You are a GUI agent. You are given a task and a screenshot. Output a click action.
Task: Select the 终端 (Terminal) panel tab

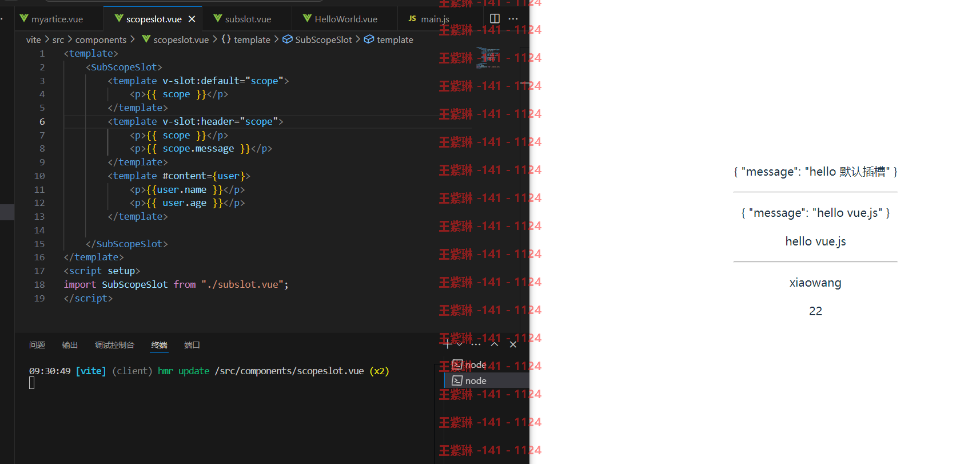(160, 345)
